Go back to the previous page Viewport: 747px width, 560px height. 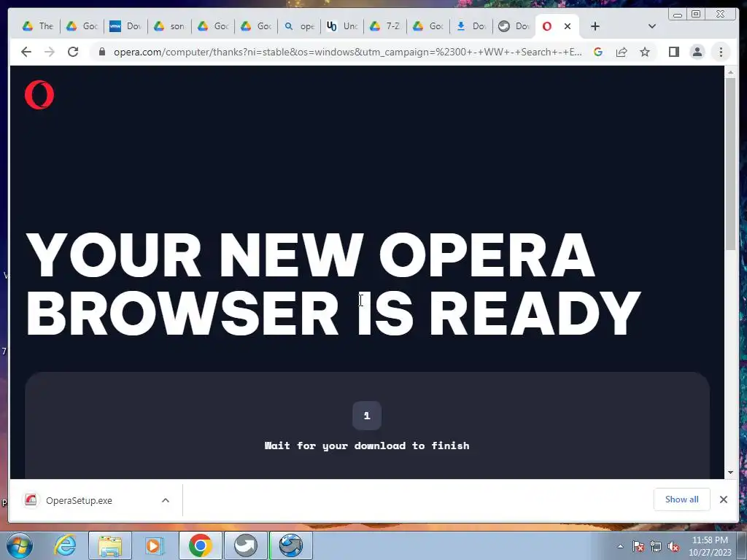coord(26,52)
